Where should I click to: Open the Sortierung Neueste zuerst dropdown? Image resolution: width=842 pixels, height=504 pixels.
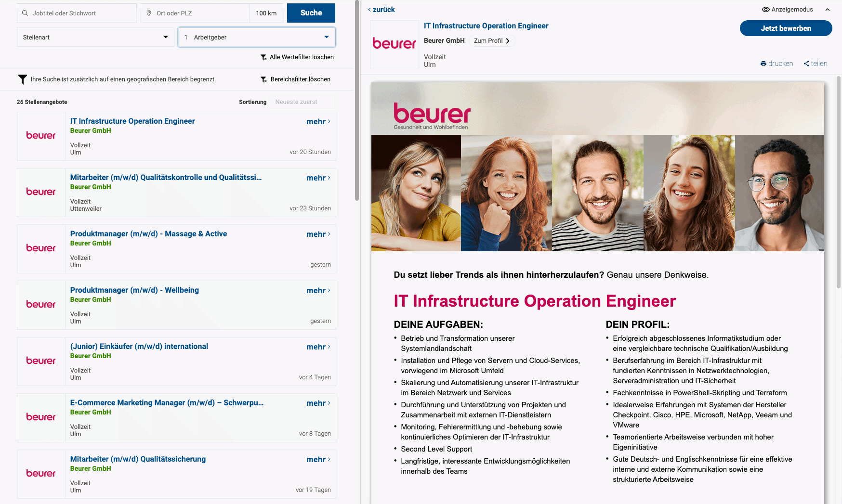pos(302,102)
